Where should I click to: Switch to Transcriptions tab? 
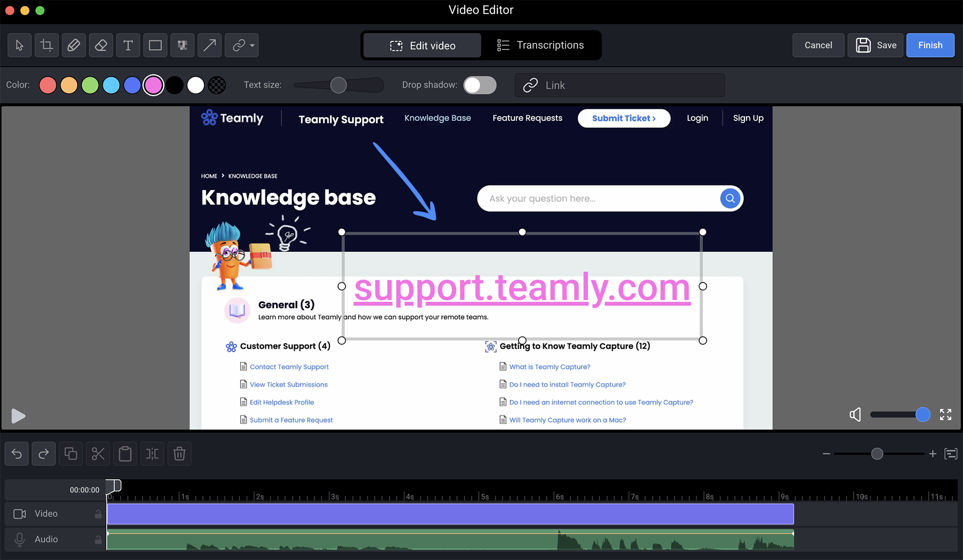[540, 45]
